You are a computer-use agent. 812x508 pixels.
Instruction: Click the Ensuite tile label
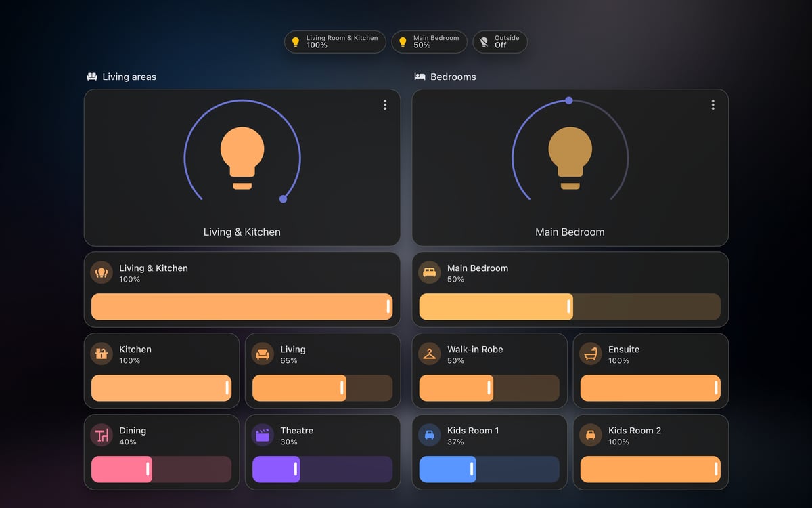point(624,350)
